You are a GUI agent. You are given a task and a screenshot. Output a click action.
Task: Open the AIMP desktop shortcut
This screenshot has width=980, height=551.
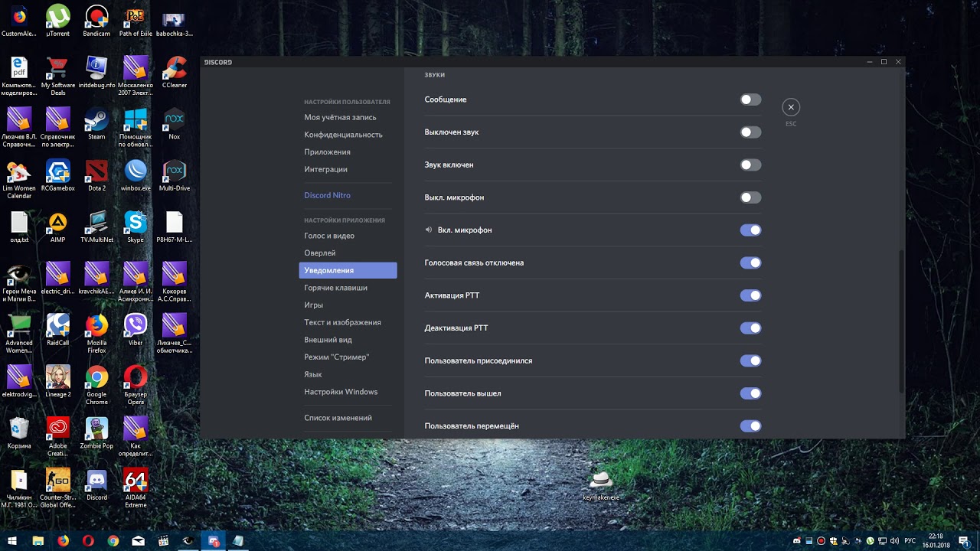coord(58,227)
